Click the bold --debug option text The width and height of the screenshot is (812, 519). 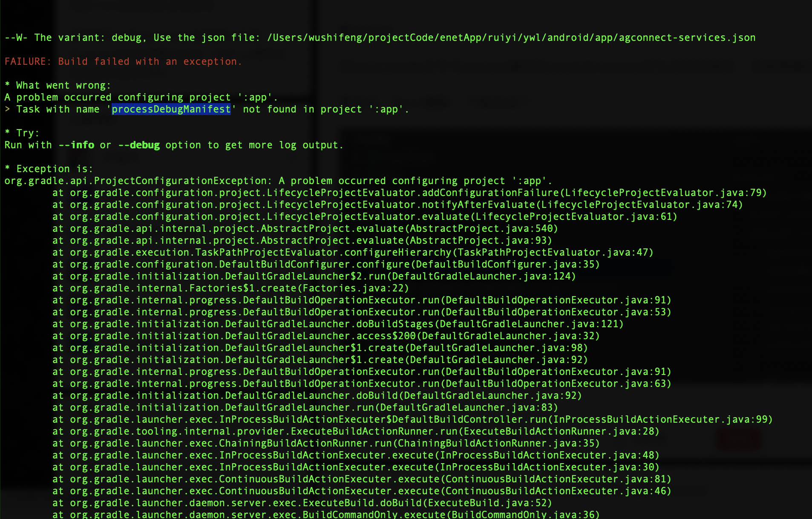(139, 145)
